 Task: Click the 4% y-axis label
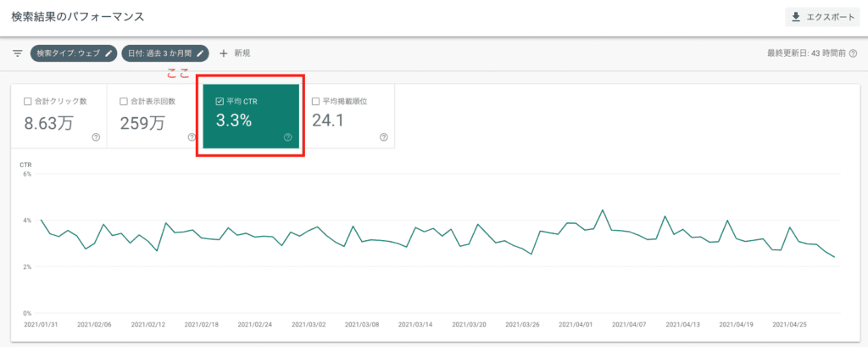pyautogui.click(x=26, y=221)
